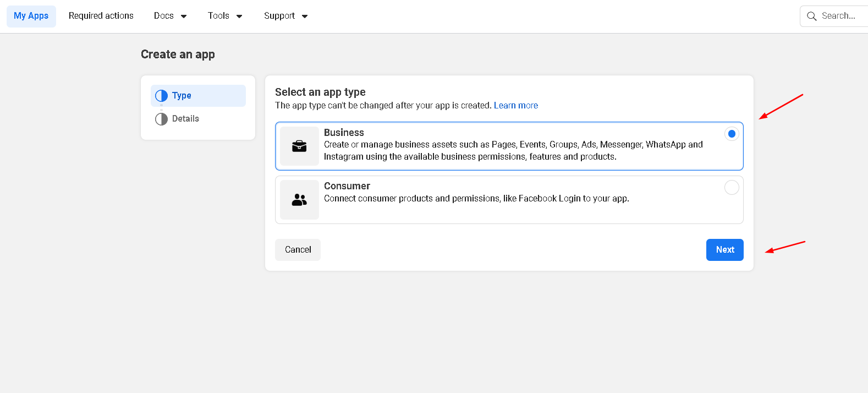
Task: Click the Business briefcase icon
Action: [x=299, y=146]
